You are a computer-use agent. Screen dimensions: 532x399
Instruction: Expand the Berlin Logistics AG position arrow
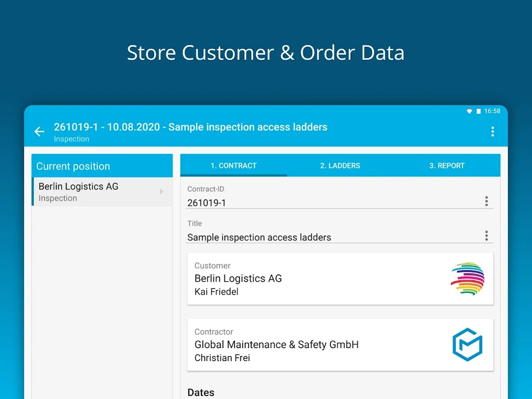tap(162, 192)
